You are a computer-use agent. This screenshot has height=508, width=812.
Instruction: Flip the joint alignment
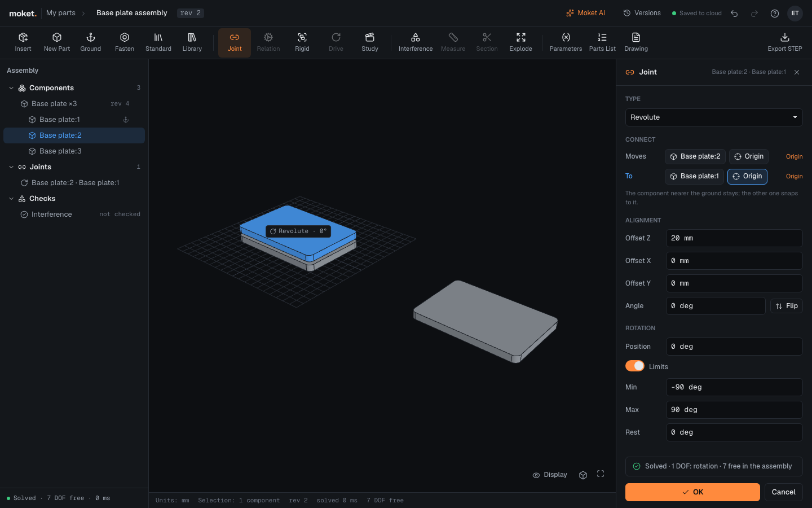click(x=787, y=306)
